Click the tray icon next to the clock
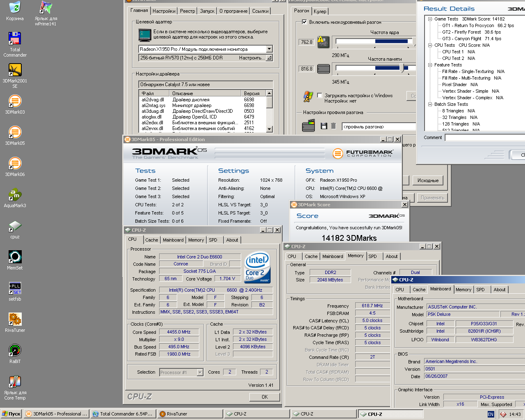 click(503, 414)
